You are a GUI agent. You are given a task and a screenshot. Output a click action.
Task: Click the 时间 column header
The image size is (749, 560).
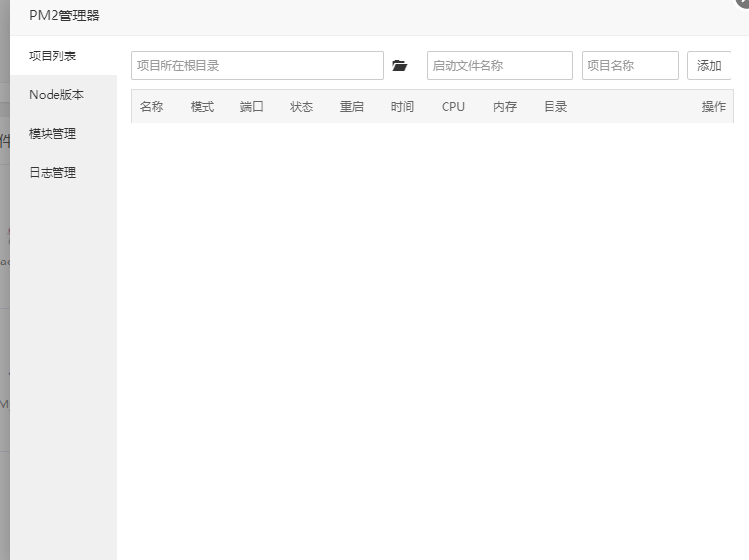pos(402,107)
